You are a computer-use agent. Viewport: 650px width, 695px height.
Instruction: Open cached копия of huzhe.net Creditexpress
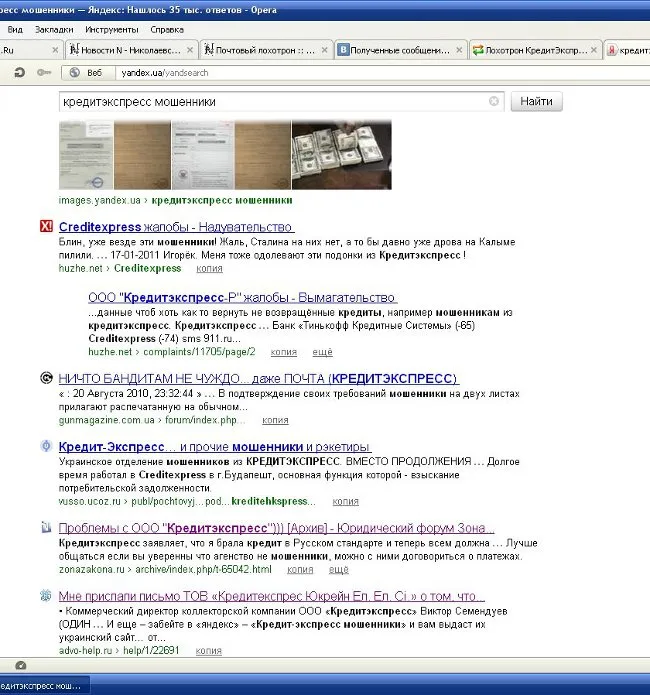(x=209, y=269)
